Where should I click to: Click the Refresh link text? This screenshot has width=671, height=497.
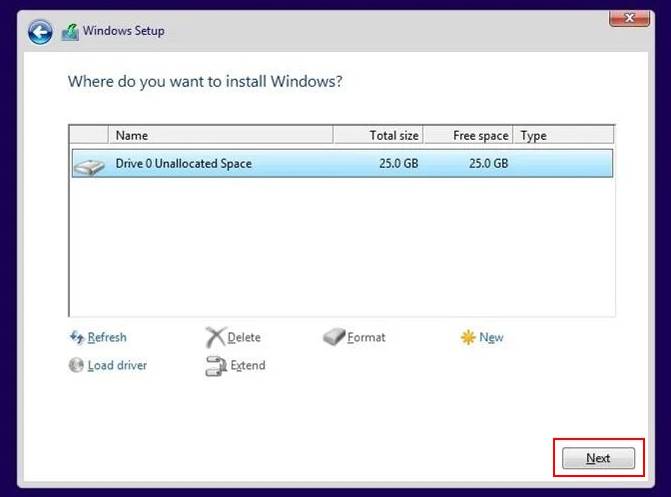point(107,337)
